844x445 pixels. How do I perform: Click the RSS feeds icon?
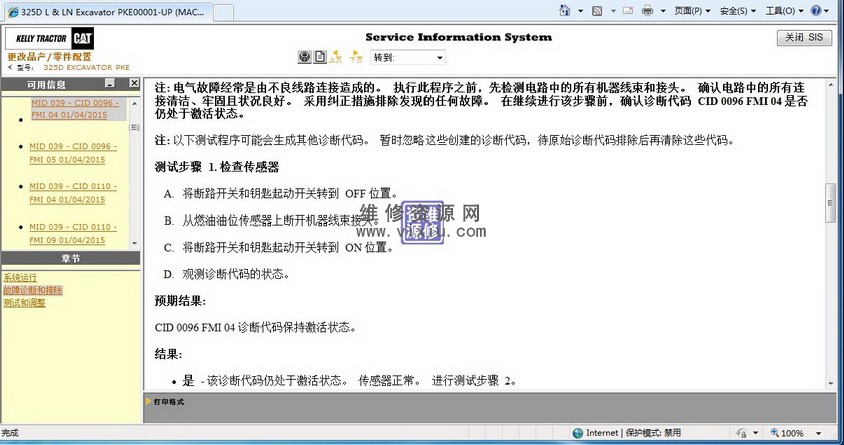pyautogui.click(x=596, y=10)
